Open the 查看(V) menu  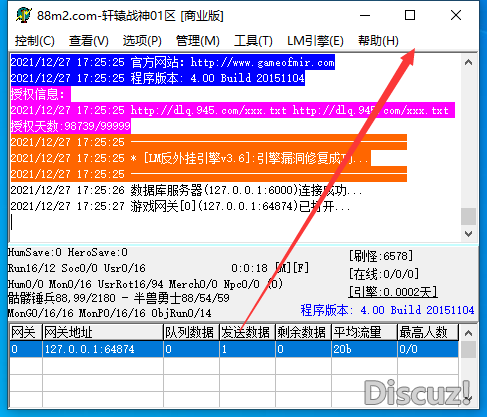coord(89,41)
